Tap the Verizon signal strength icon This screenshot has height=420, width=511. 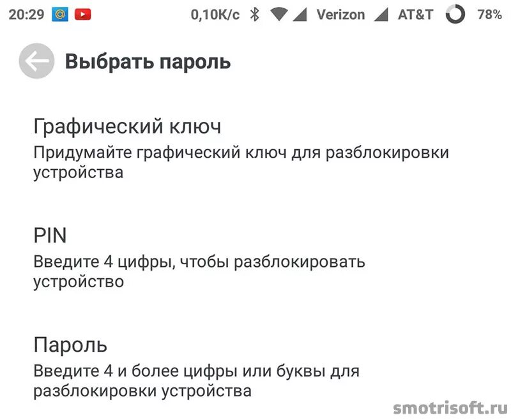coord(300,15)
